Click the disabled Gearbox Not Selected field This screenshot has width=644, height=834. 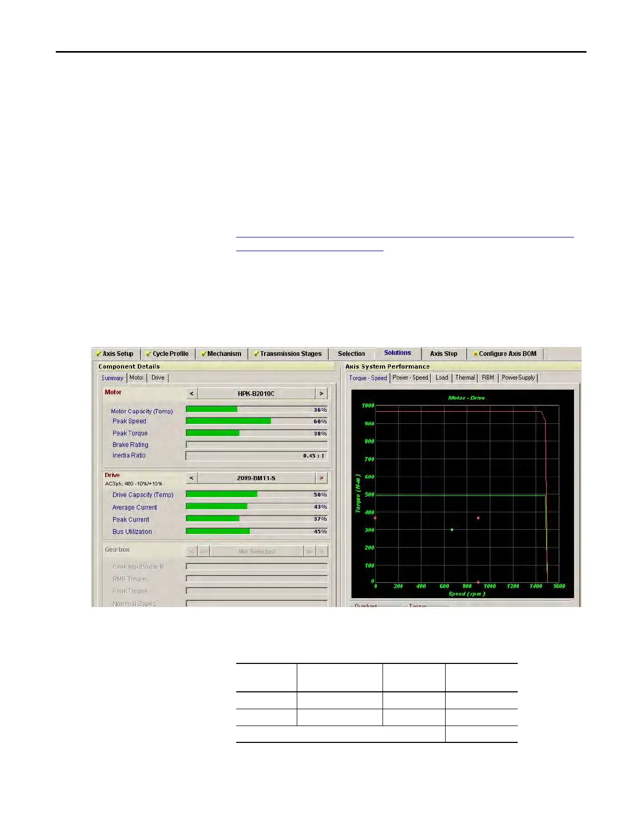click(256, 551)
